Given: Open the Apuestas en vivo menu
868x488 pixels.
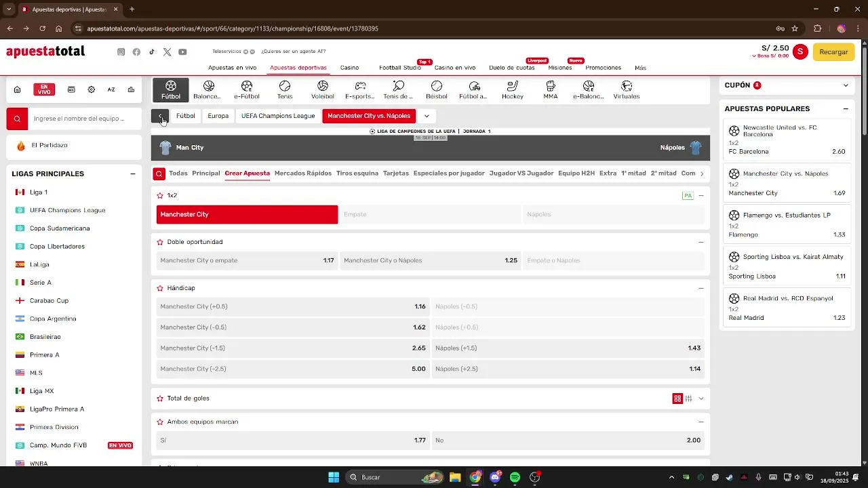Looking at the screenshot, I should click(232, 68).
